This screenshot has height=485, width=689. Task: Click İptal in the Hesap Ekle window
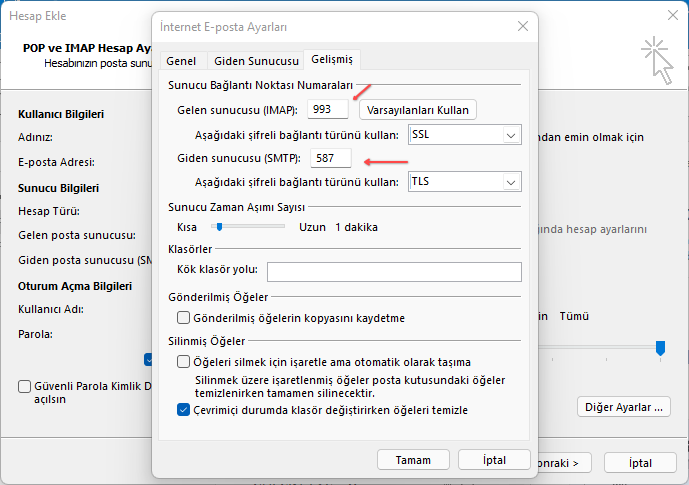[x=640, y=463]
